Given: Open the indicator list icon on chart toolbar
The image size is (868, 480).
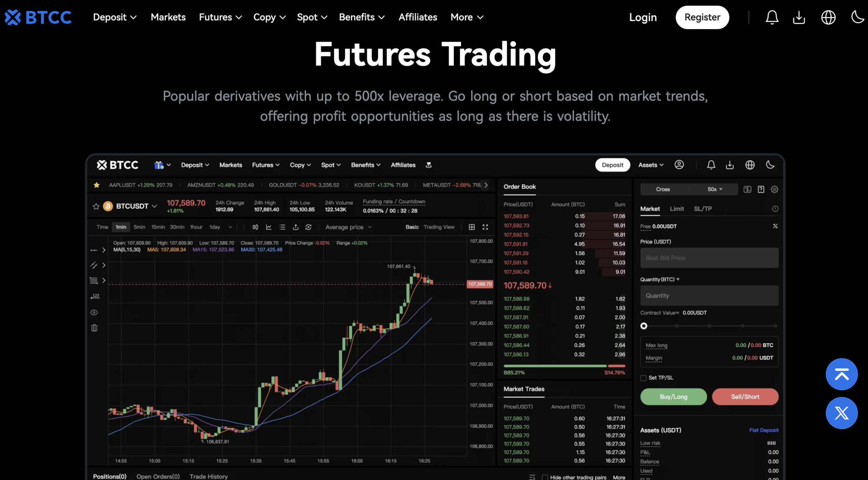Looking at the screenshot, I should click(282, 227).
